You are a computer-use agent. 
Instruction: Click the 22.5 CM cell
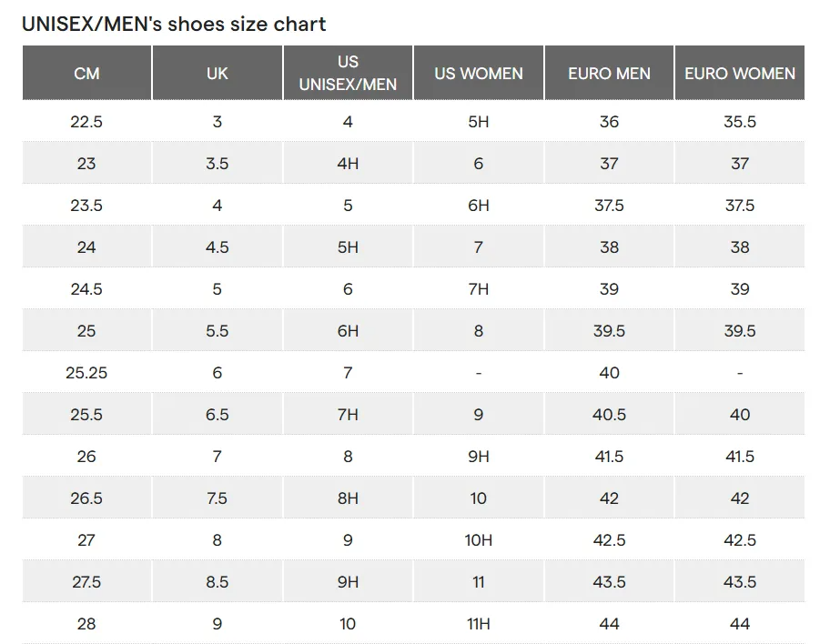coord(86,121)
